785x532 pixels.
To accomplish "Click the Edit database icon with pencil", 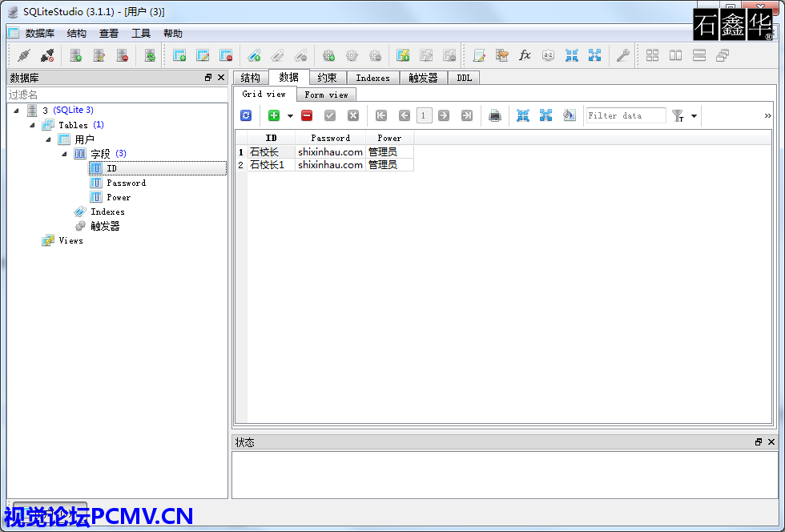I will [x=99, y=55].
